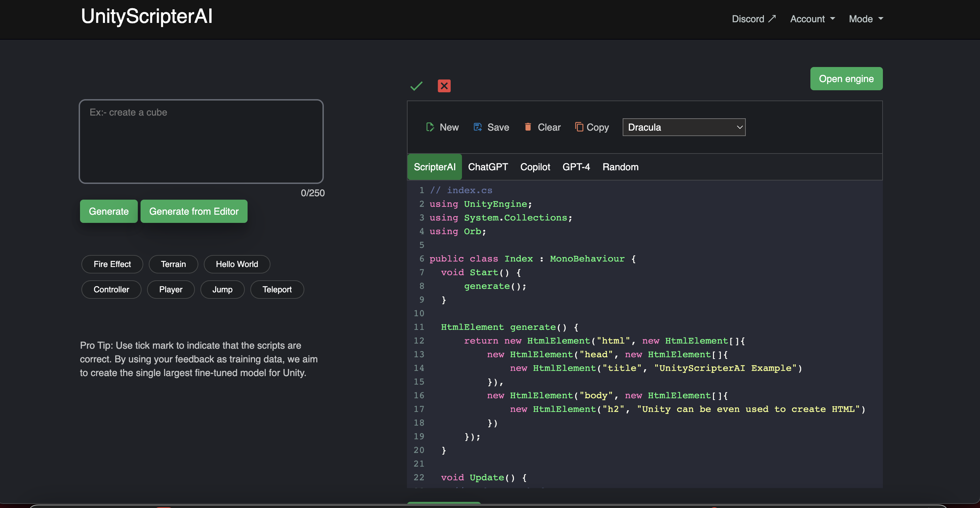Click code line 'using UnityEngine;'
980x508 pixels.
pos(481,204)
